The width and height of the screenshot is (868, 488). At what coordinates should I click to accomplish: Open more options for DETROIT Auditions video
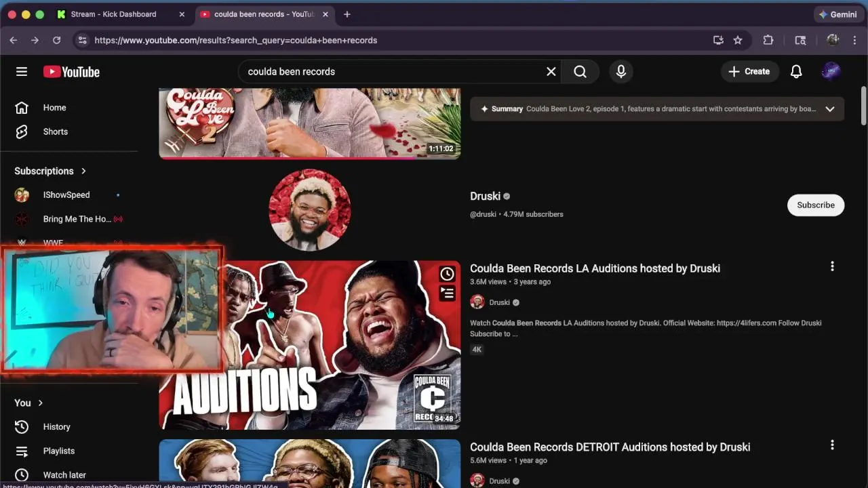(x=832, y=445)
